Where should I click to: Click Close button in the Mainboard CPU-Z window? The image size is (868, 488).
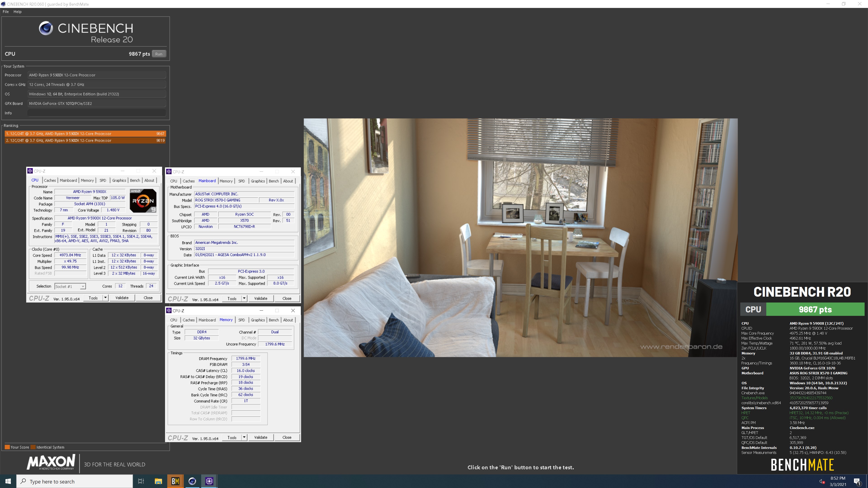287,298
